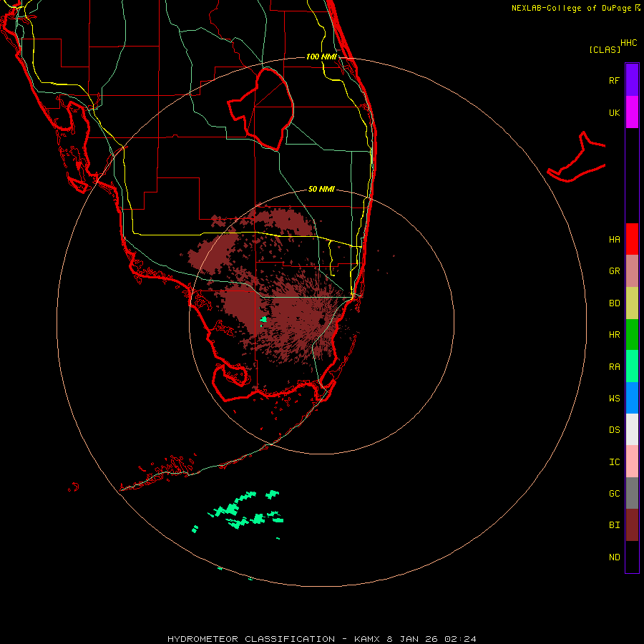
Task: Click the purple RF legend color swatch
Action: (632, 80)
